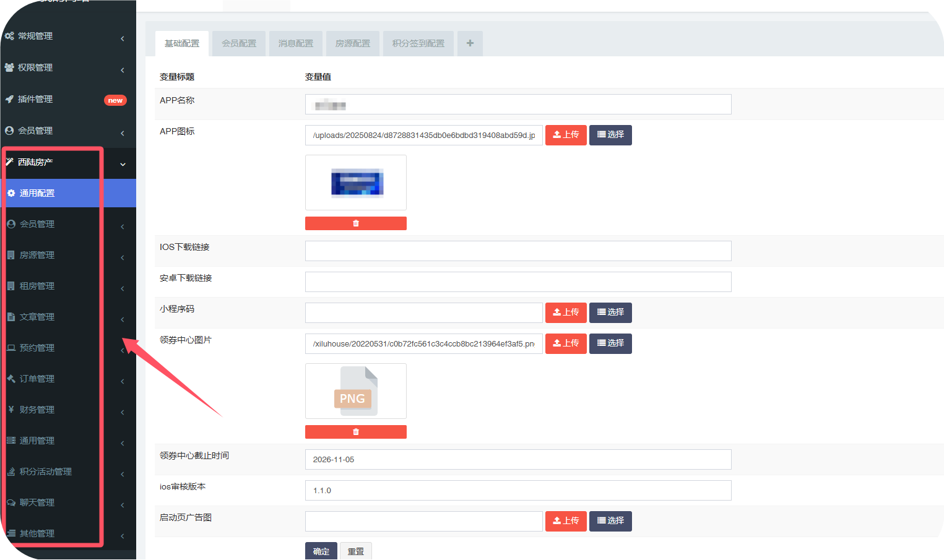
Task: Expand the 常规管理 menu chevron
Action: click(x=123, y=38)
